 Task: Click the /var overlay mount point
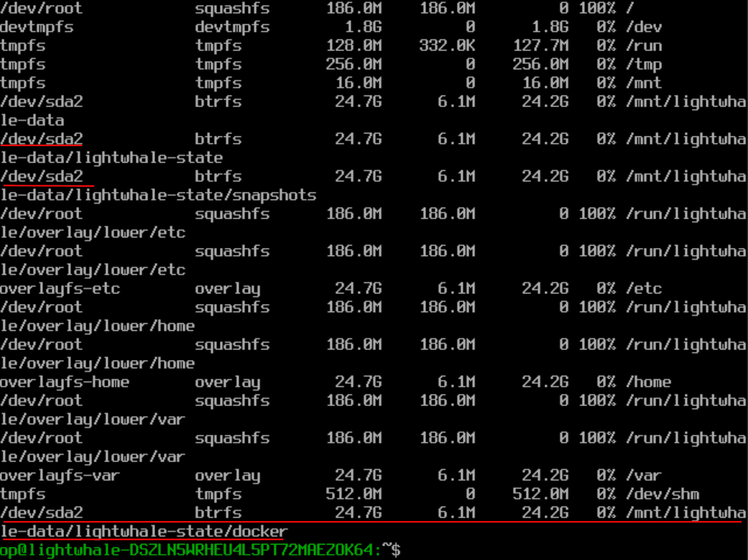(x=643, y=475)
